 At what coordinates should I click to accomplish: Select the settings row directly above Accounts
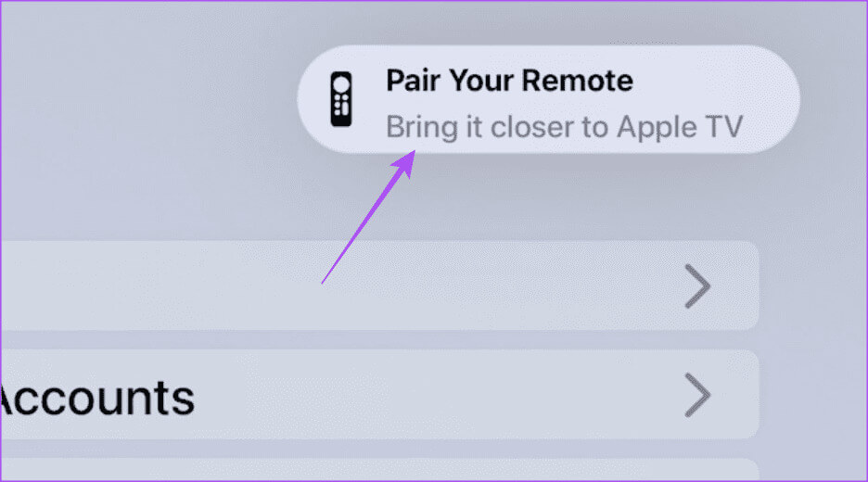[x=379, y=285]
